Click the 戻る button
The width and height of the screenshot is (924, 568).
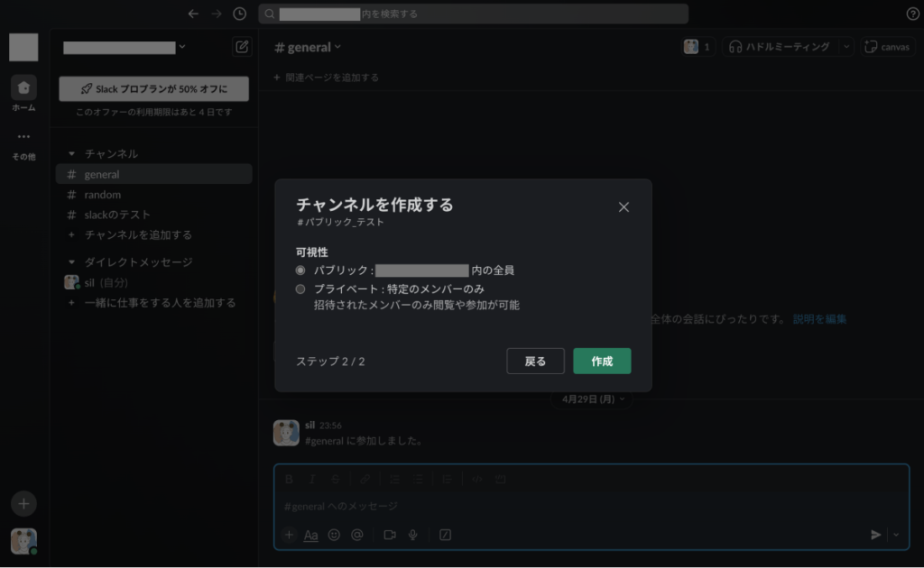point(535,361)
